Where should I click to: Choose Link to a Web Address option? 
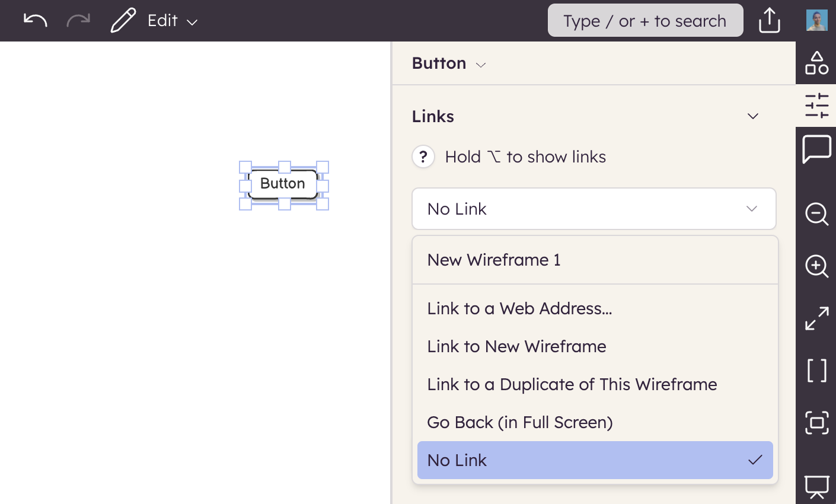(x=519, y=308)
